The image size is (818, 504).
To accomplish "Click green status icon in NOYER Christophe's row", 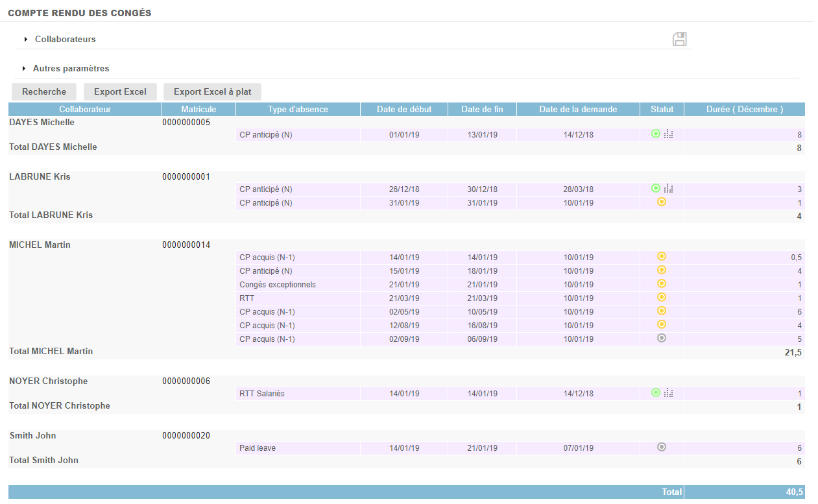I will coord(656,392).
